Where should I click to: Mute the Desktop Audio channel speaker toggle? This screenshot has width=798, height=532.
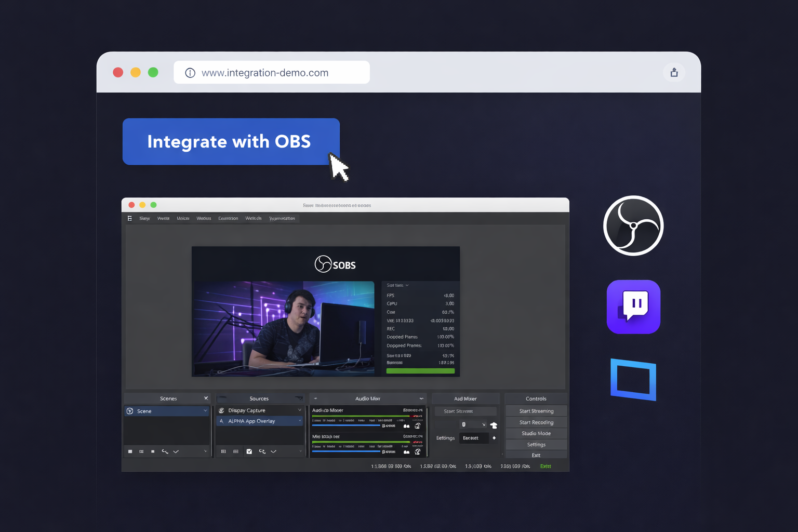pos(407,426)
